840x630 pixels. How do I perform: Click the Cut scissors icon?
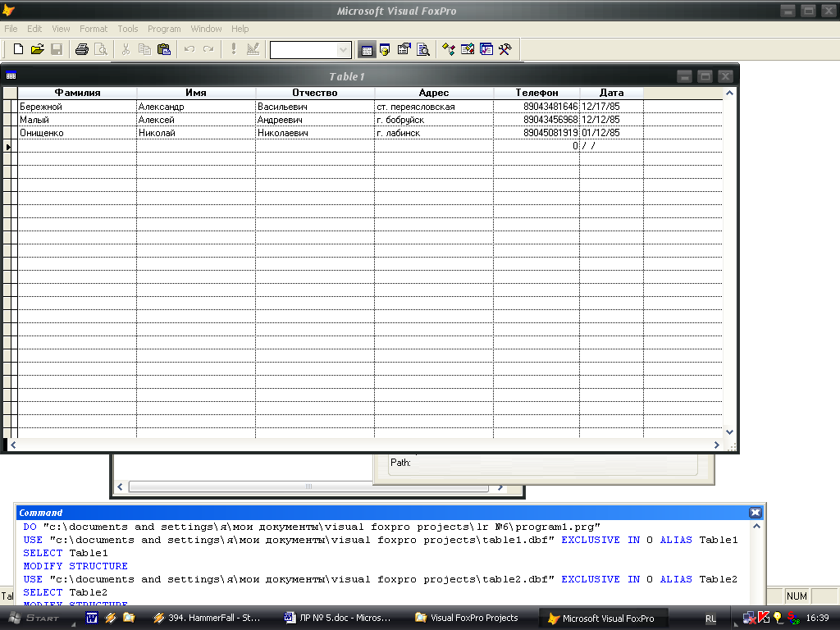pos(126,49)
